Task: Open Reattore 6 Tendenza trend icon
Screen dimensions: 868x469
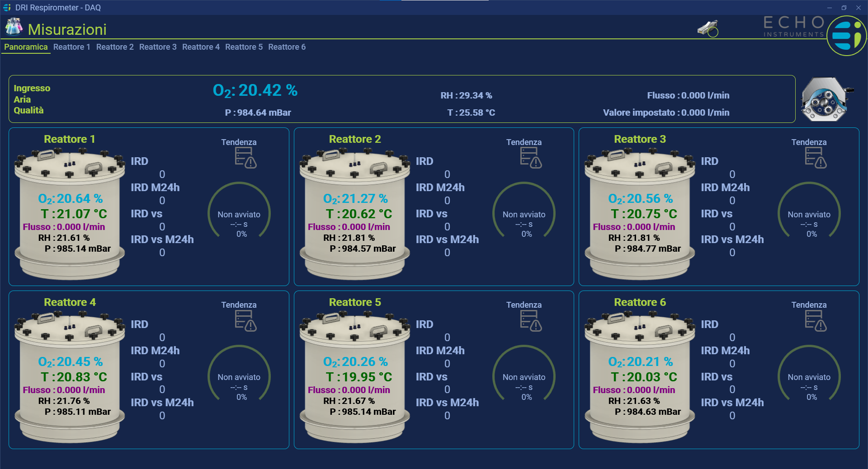Action: [815, 321]
